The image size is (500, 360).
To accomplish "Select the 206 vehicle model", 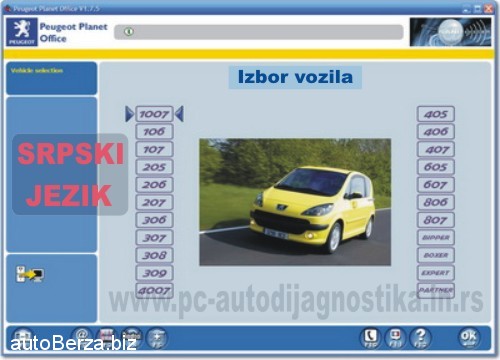I will 154,185.
